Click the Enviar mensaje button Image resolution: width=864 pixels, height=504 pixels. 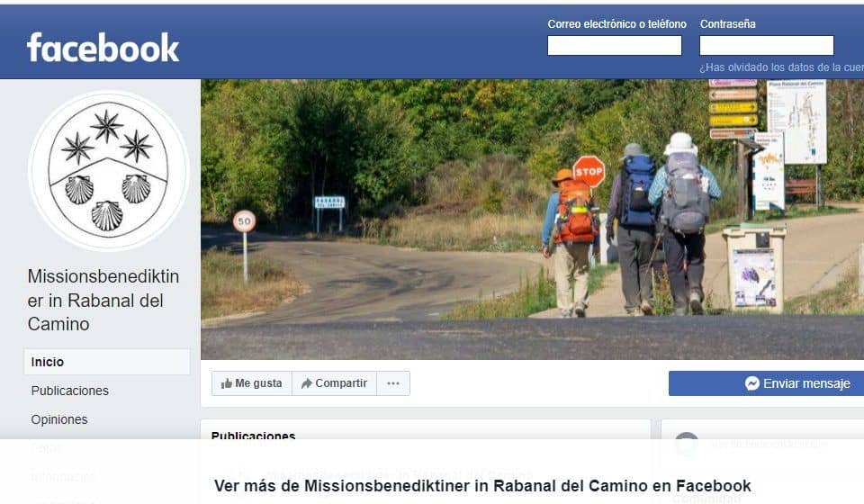[767, 383]
